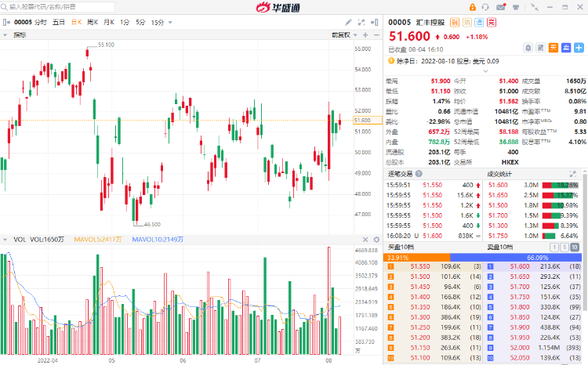Screen dimensions: 588x365
Task: Open the notes icon beside bell
Action: click(x=540, y=48)
